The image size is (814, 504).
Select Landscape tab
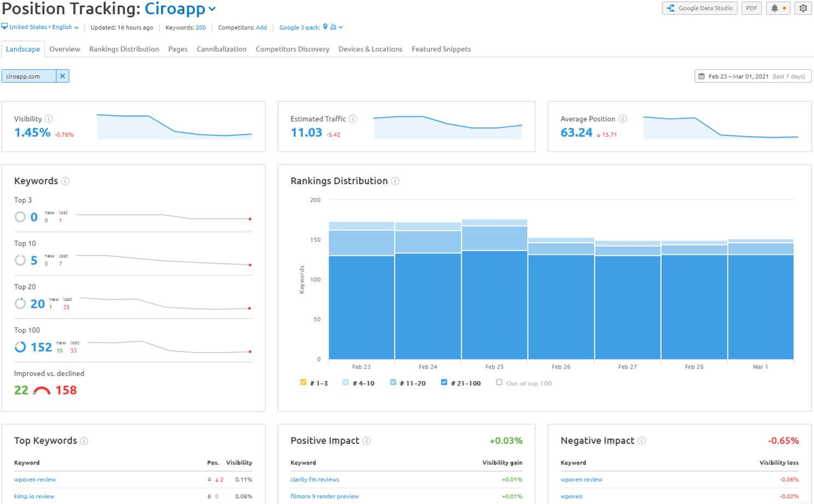pos(22,49)
